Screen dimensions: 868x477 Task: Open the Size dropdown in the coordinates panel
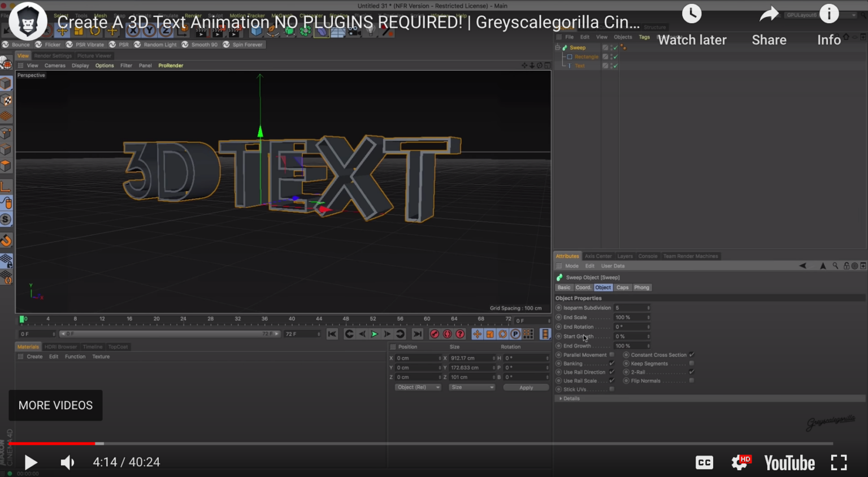[472, 387]
